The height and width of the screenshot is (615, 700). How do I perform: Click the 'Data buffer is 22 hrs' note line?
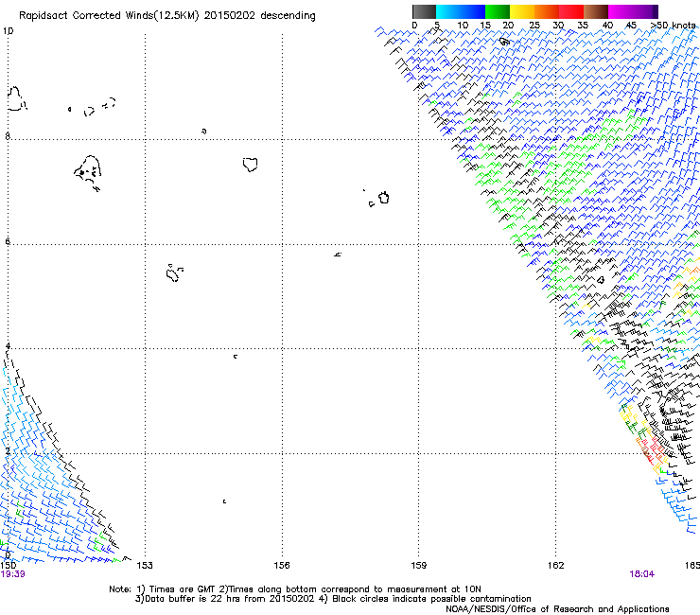[333, 599]
